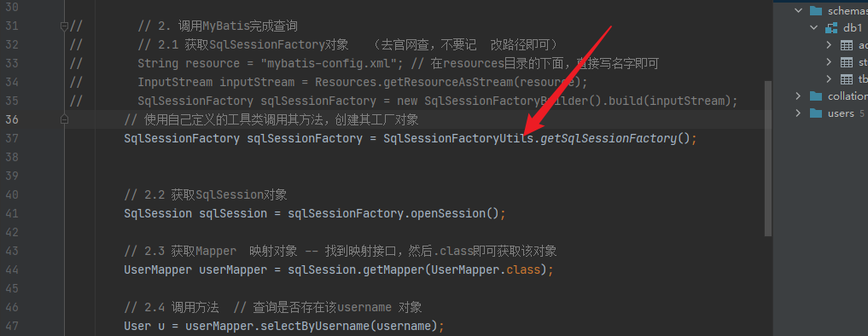Click the users folder icon

(815, 113)
